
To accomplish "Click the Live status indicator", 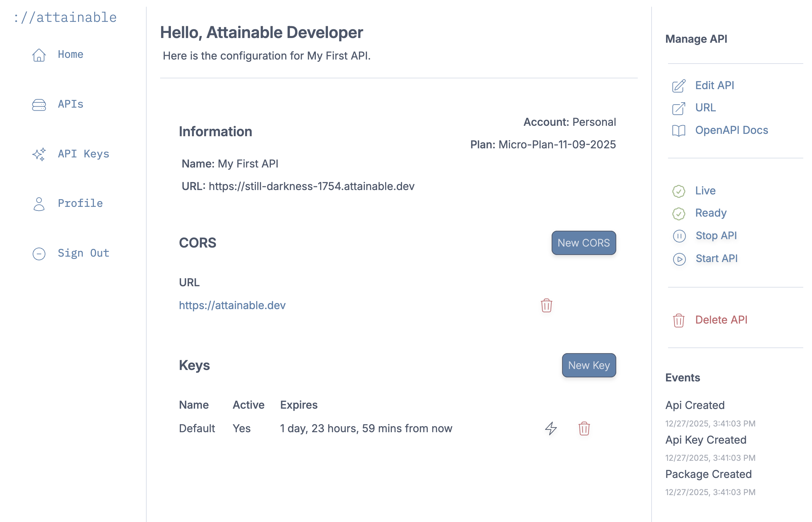I will coord(705,191).
